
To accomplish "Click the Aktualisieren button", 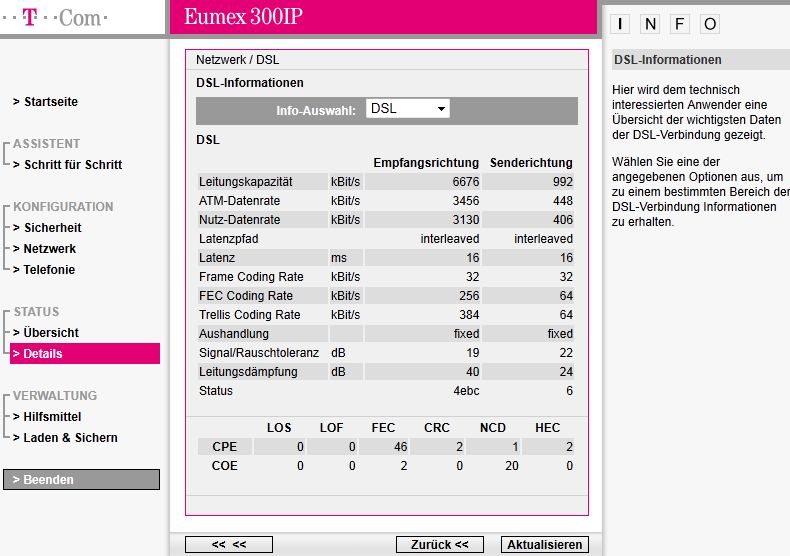I will 545,544.
